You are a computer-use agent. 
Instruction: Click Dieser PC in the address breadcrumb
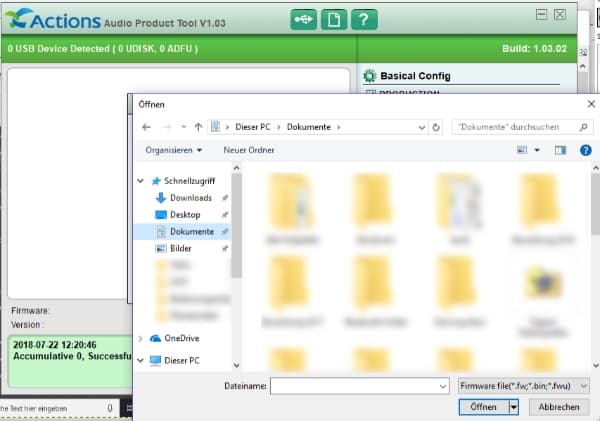pos(253,127)
